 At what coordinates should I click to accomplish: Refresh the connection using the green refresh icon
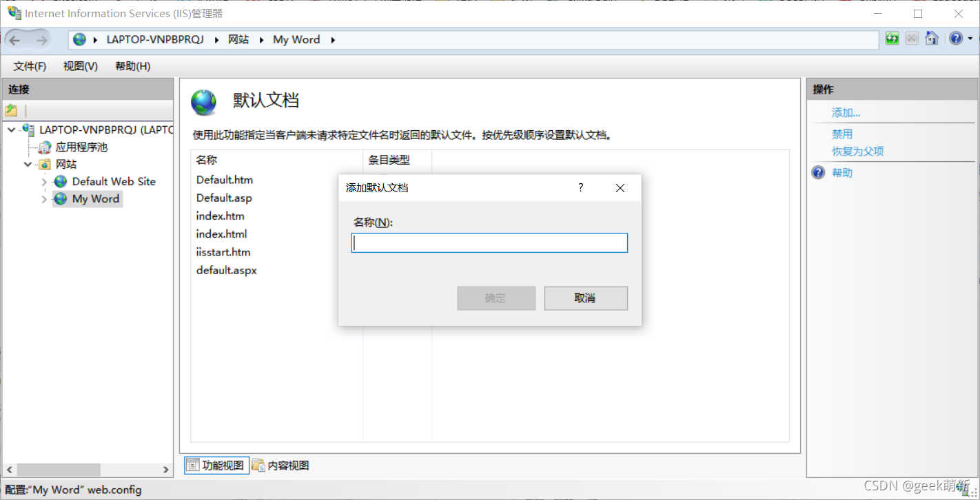pos(892,39)
